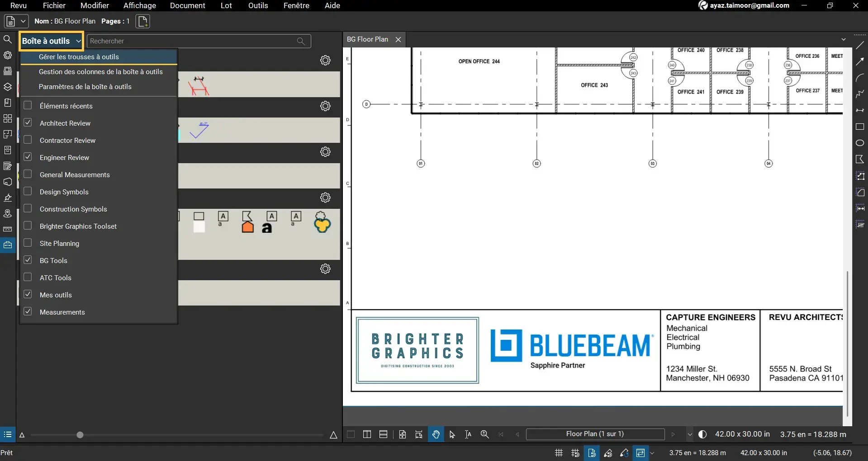Image resolution: width=868 pixels, height=461 pixels.
Task: Open the Tool Chest panel icon
Action: (x=8, y=245)
